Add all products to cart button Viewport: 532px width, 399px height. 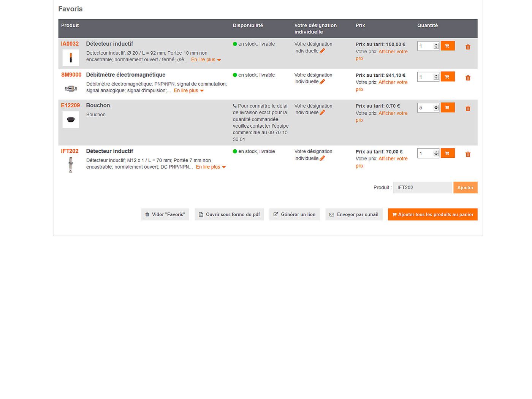point(432,214)
